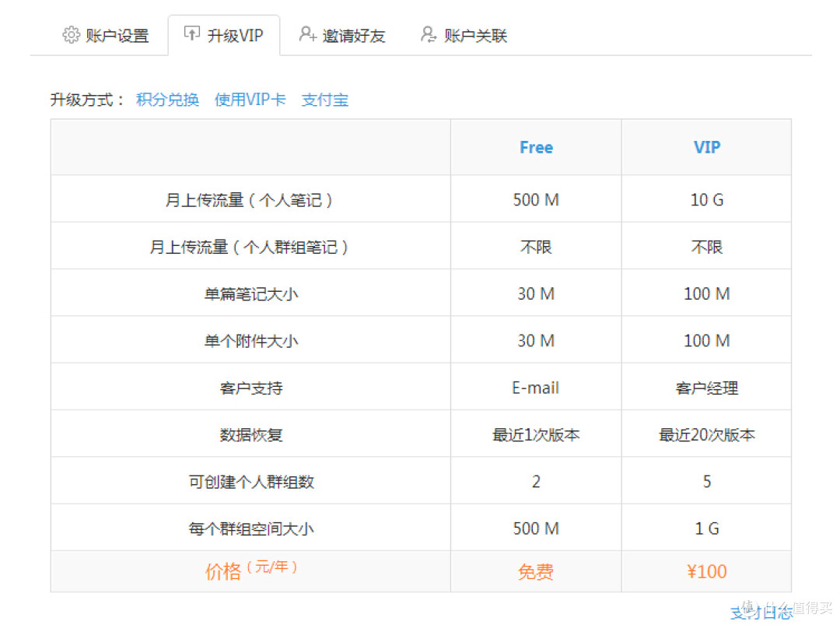
Task: Choose 积分兑换 upgrade method
Action: pos(167,100)
